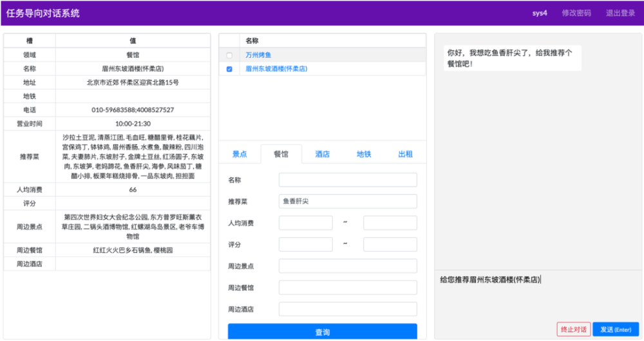Click the 周边景点 input field
The image size is (644, 341).
[348, 266]
